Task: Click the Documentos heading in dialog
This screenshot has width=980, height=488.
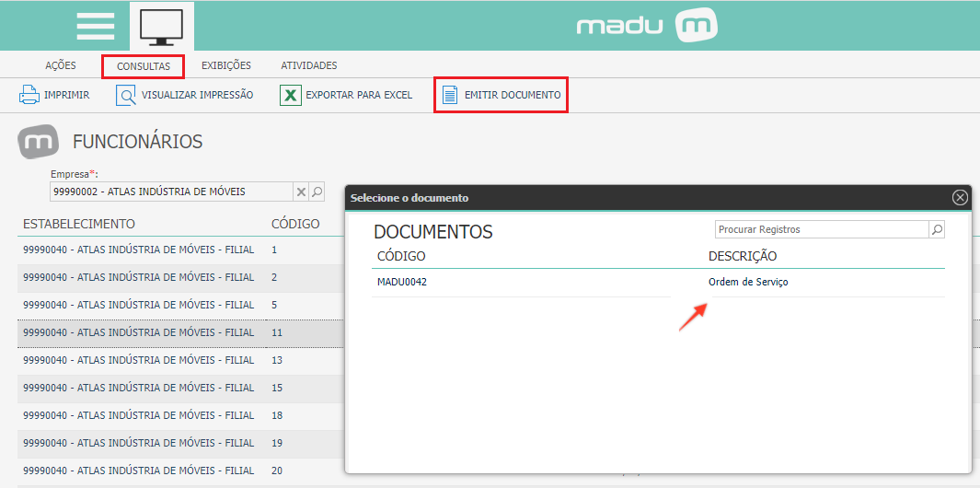Action: 433,232
